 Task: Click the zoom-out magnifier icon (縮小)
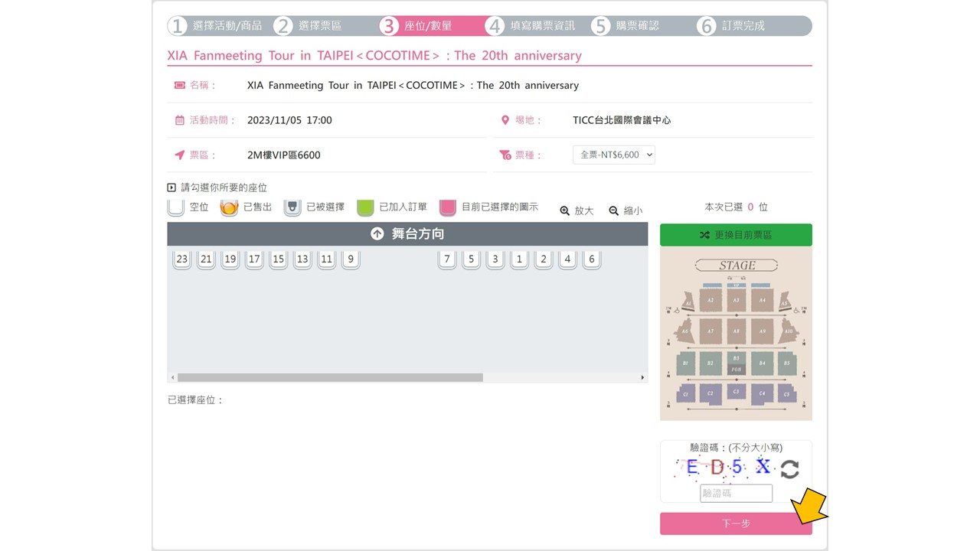[614, 210]
